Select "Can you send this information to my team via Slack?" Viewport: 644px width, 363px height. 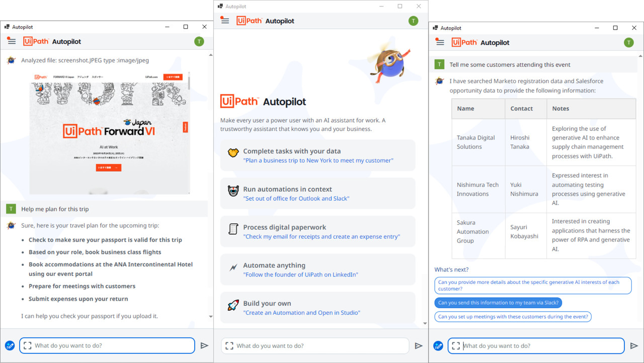click(498, 303)
